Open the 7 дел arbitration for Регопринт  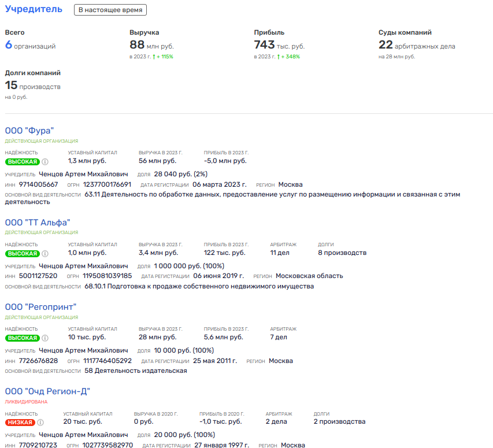279,337
